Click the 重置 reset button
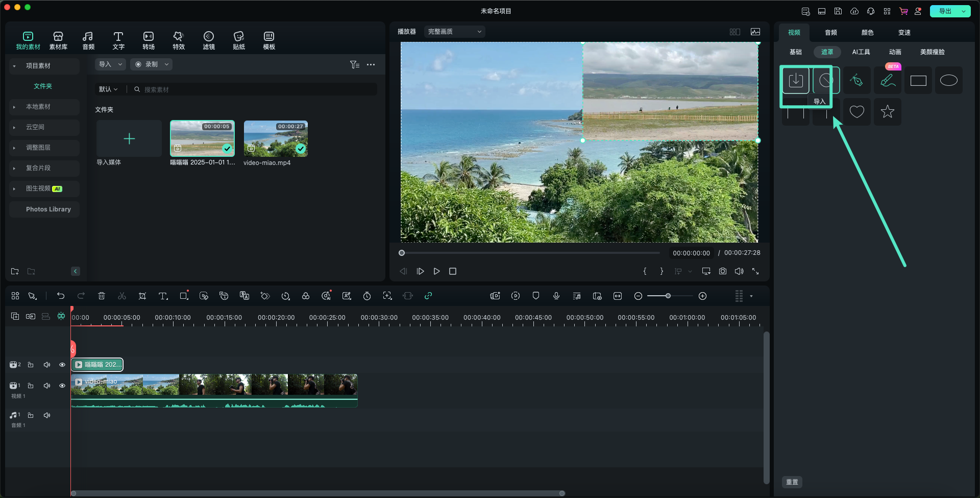 (x=792, y=482)
